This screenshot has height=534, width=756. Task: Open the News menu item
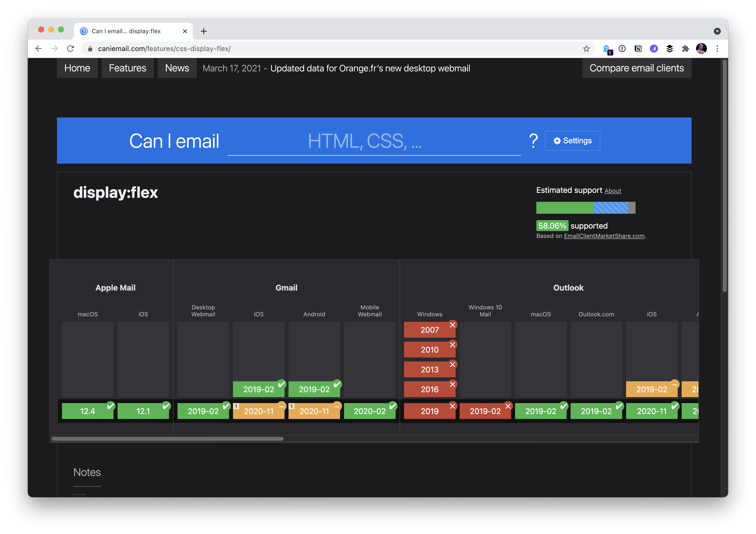point(177,68)
